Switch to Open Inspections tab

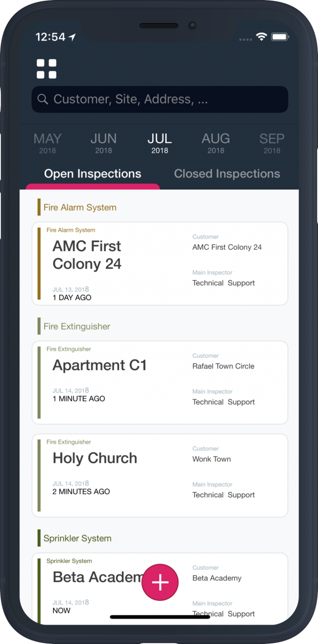pos(93,174)
